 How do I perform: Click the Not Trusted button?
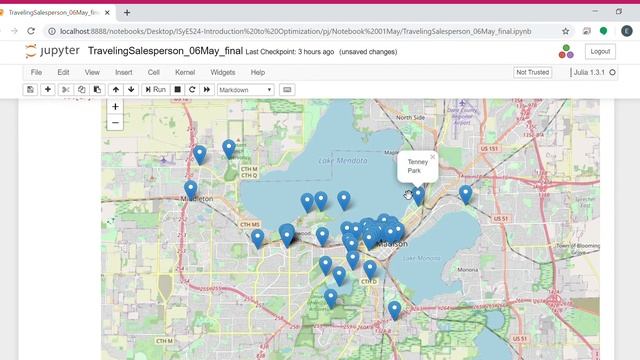(x=533, y=72)
